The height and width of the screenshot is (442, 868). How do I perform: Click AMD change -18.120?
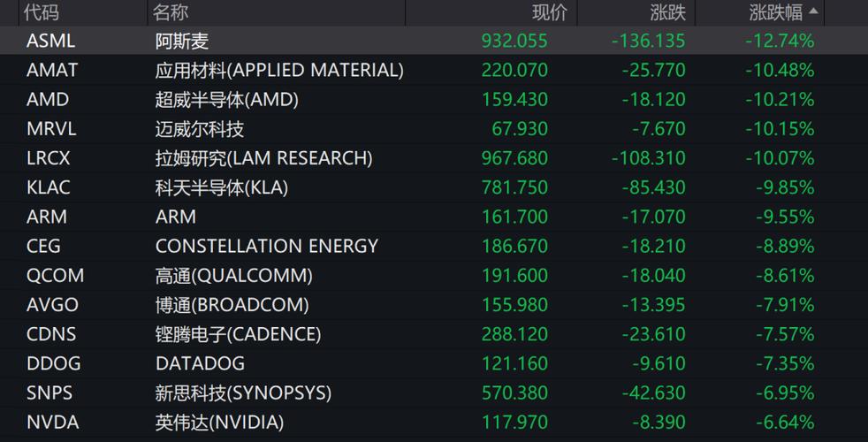click(x=653, y=100)
